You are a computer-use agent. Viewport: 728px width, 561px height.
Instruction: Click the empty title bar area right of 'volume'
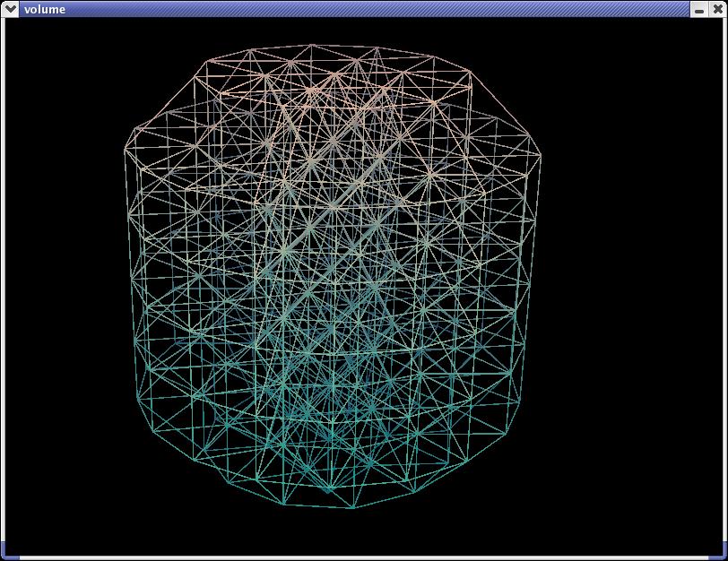(359, 8)
